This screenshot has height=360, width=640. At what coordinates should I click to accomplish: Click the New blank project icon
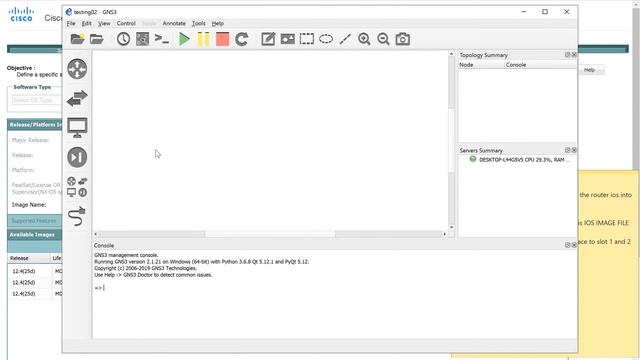[77, 39]
